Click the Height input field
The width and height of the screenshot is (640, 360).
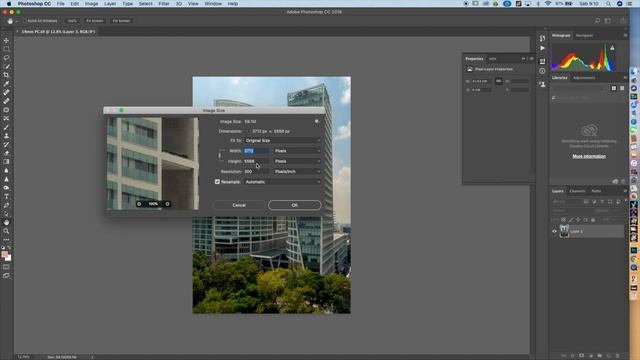click(x=256, y=161)
